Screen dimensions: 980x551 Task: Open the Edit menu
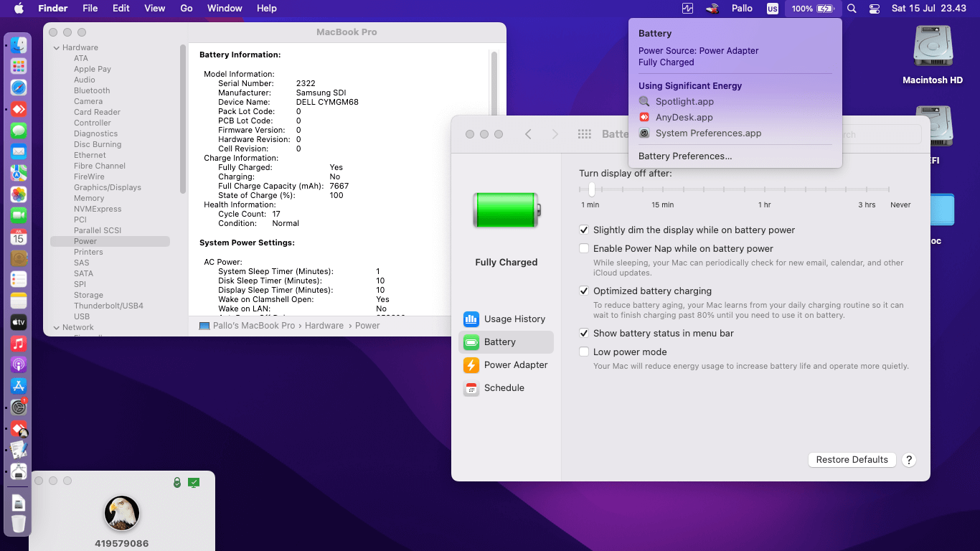(x=121, y=9)
